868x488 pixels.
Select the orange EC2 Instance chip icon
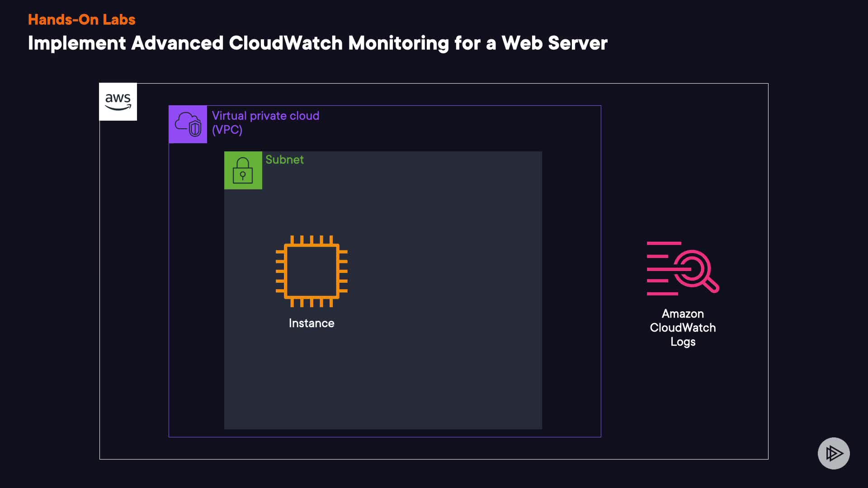coord(311,271)
